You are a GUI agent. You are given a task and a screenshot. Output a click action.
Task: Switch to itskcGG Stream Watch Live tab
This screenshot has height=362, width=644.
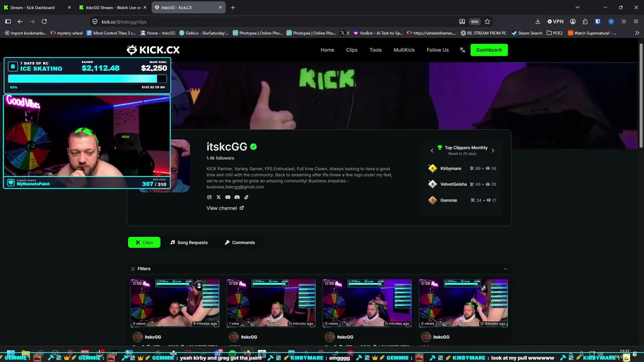click(113, 8)
